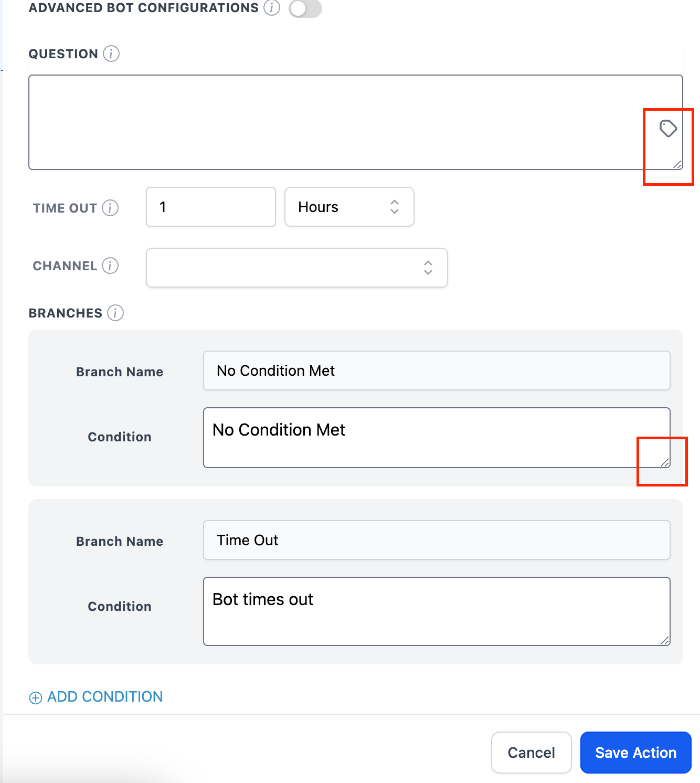700x783 pixels.
Task: Click the Save Action button
Action: point(635,753)
